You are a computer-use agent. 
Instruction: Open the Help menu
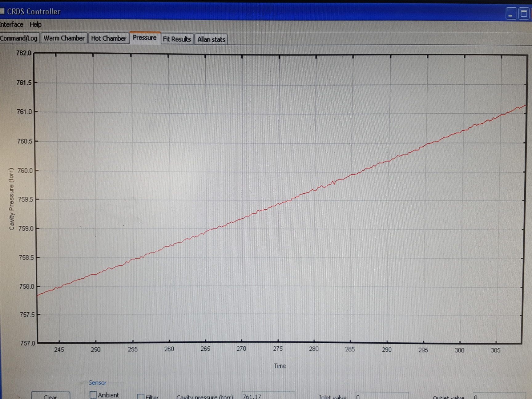36,25
